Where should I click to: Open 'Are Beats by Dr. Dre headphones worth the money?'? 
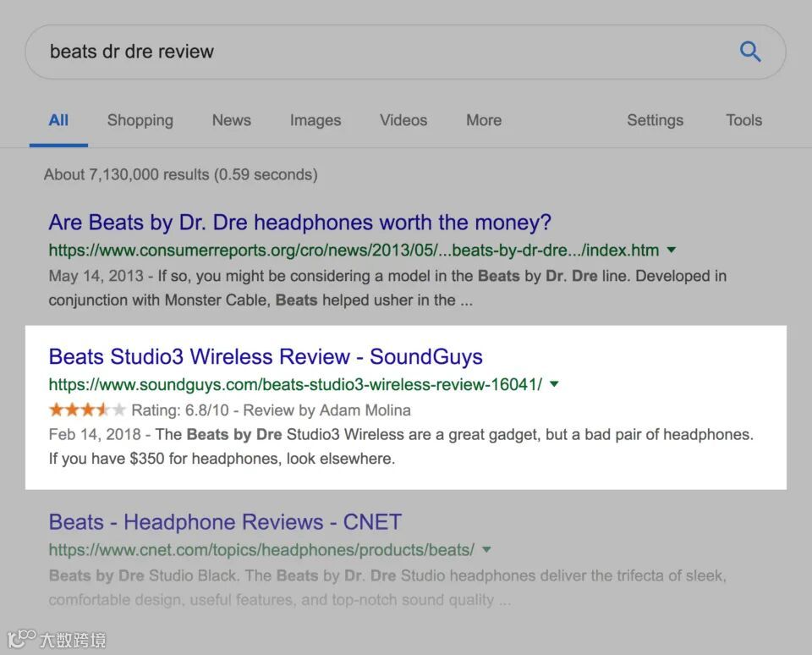[299, 223]
